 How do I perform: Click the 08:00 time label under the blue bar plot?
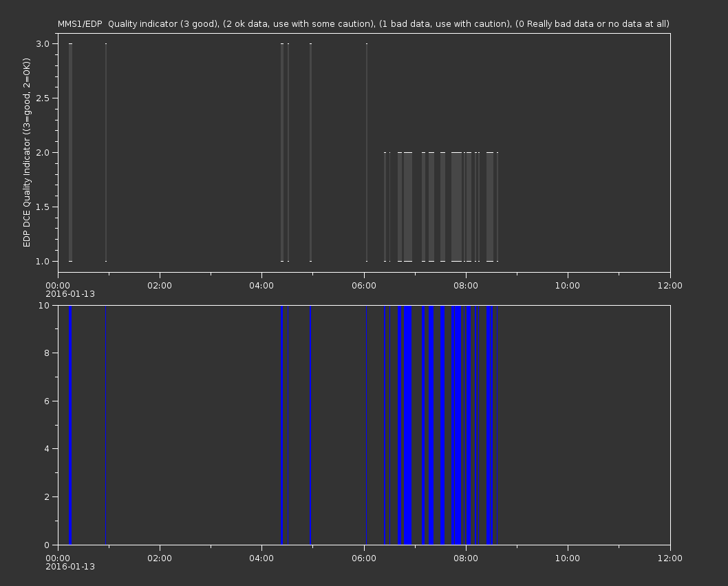(466, 558)
